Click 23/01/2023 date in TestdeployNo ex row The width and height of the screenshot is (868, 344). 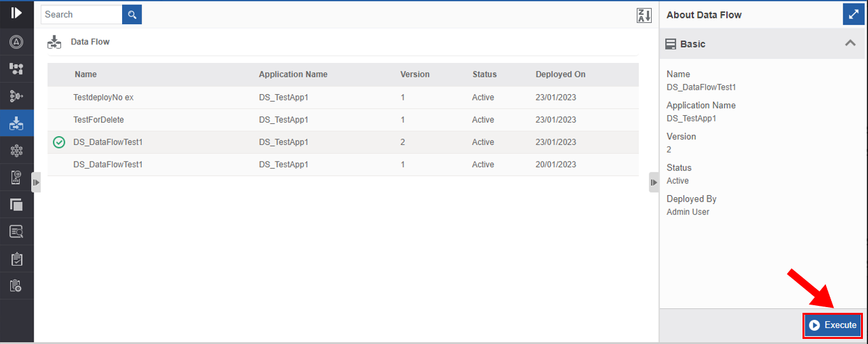[556, 97]
